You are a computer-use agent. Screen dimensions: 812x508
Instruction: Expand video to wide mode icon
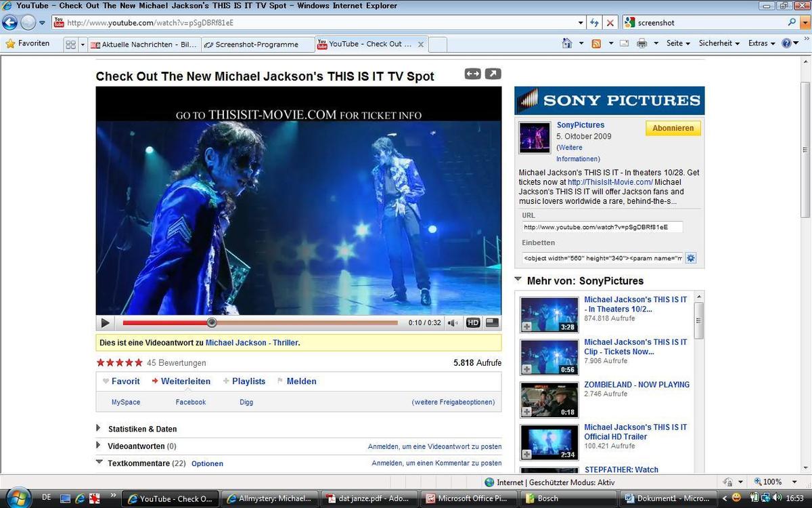(x=472, y=74)
